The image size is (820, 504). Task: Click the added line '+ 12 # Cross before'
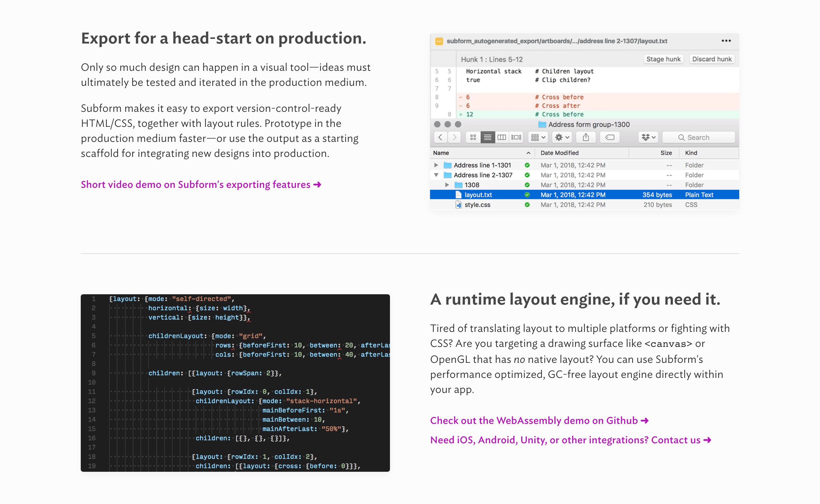click(598, 114)
